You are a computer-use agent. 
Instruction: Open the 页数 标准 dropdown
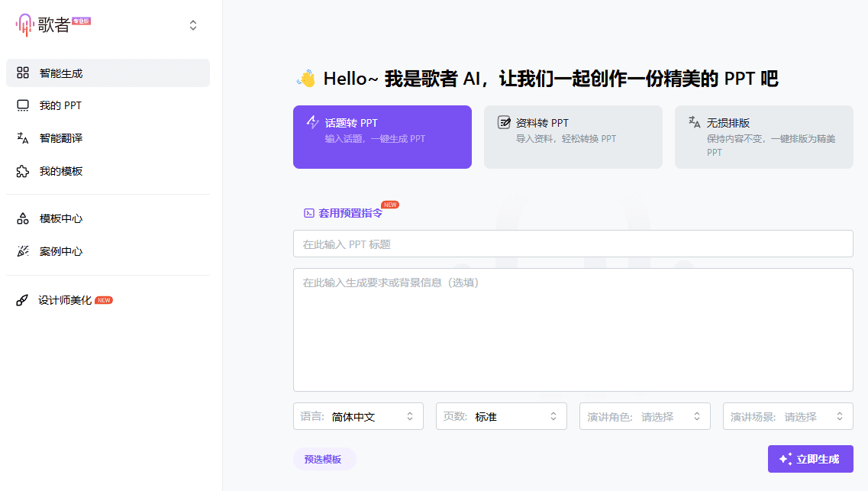coord(502,416)
